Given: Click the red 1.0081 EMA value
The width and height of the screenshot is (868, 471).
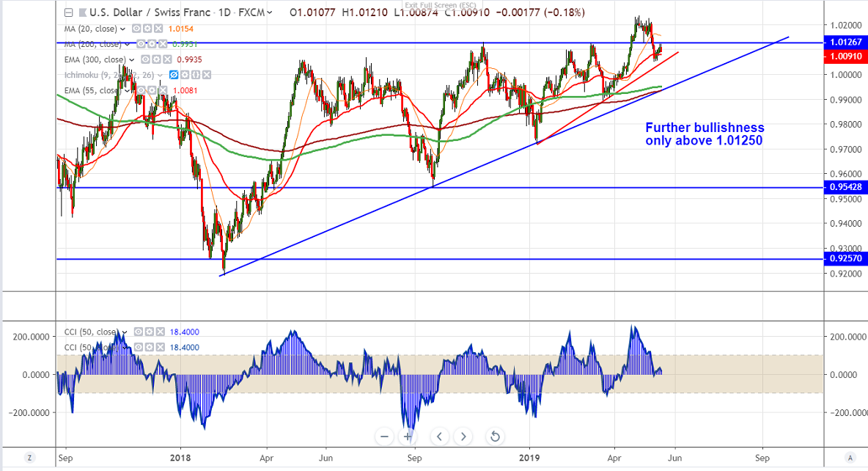Looking at the screenshot, I should [x=185, y=90].
